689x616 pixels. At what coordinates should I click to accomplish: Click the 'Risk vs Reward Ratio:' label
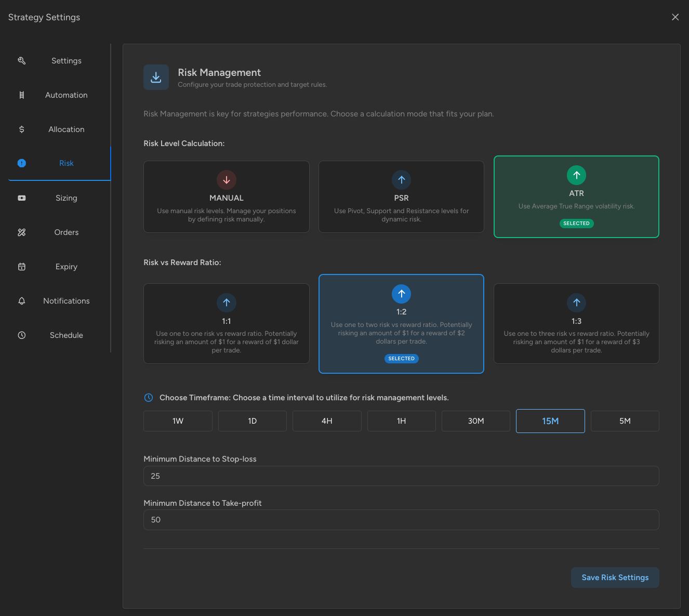pyautogui.click(x=182, y=263)
